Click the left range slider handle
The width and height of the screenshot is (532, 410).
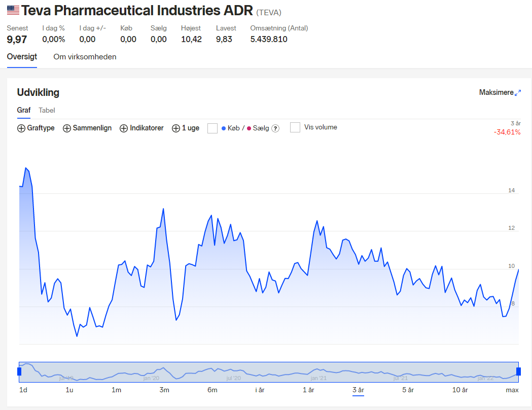pyautogui.click(x=19, y=371)
